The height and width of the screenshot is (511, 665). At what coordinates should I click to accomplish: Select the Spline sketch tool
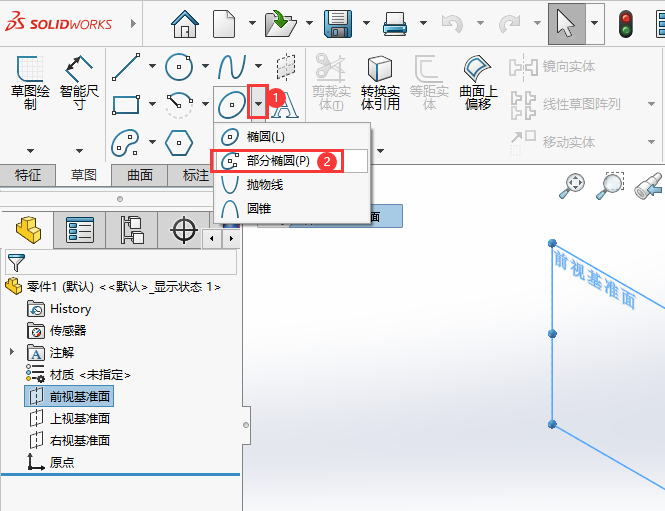(x=232, y=67)
